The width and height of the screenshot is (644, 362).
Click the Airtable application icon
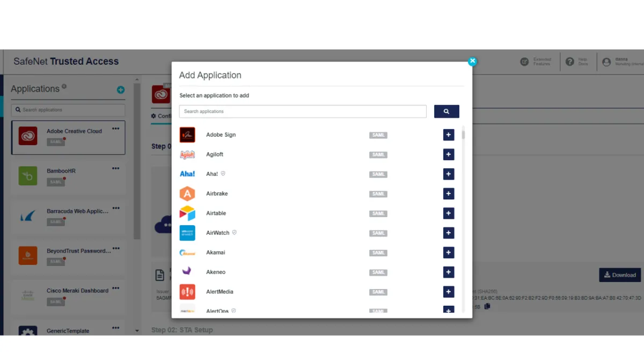(x=187, y=213)
